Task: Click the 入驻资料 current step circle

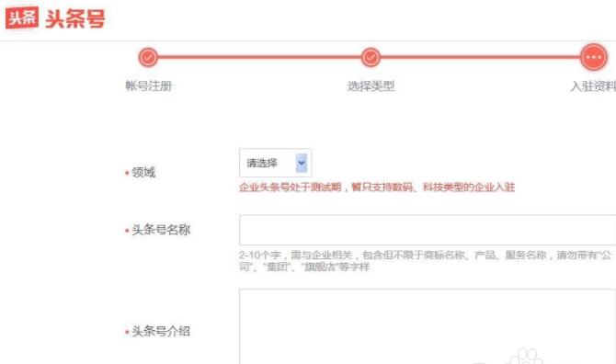Action: [594, 57]
